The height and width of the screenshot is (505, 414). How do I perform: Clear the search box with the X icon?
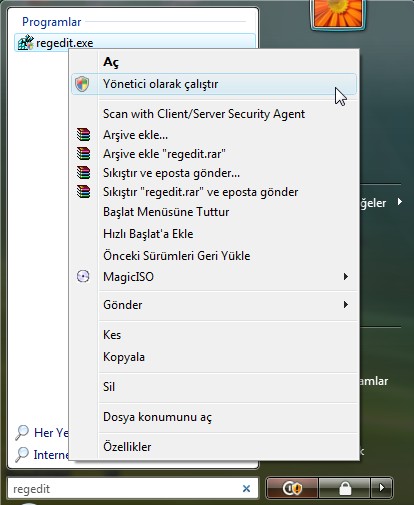(246, 489)
